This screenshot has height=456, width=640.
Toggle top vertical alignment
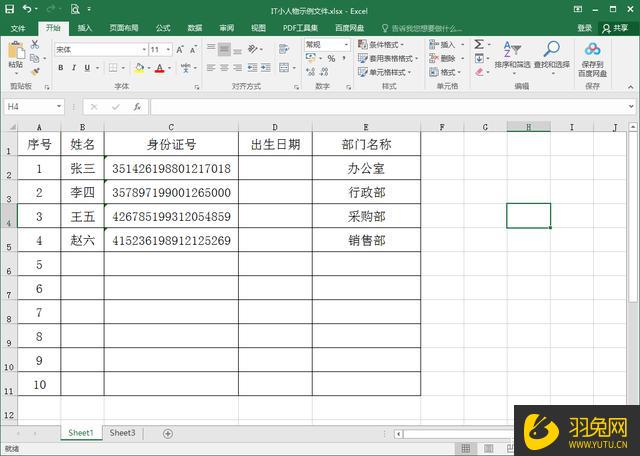pyautogui.click(x=211, y=49)
